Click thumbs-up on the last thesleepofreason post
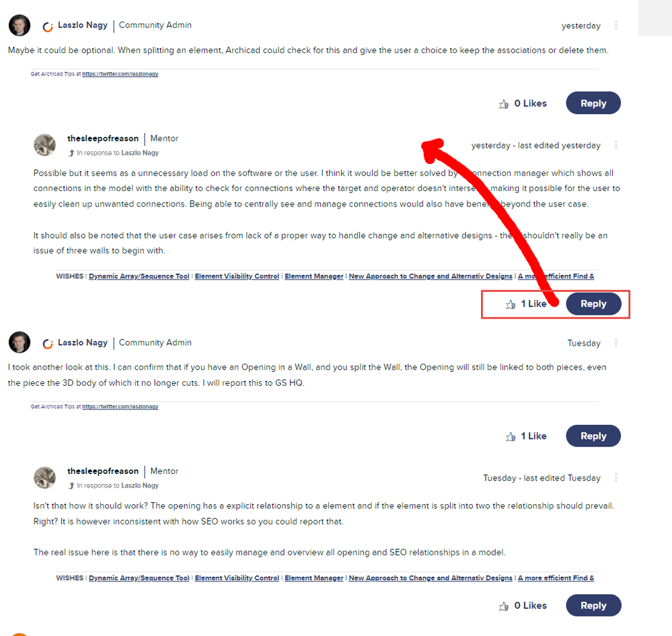This screenshot has height=636, width=672. click(x=504, y=606)
